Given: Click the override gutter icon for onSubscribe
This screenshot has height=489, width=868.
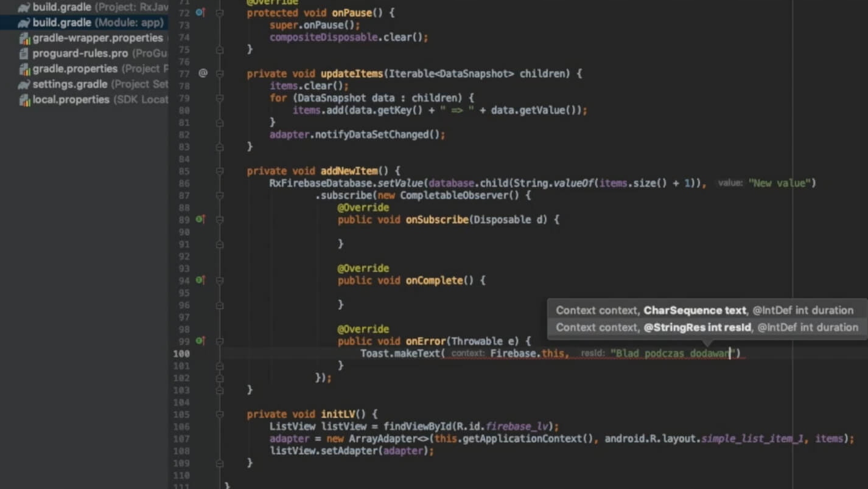Looking at the screenshot, I should tap(200, 220).
